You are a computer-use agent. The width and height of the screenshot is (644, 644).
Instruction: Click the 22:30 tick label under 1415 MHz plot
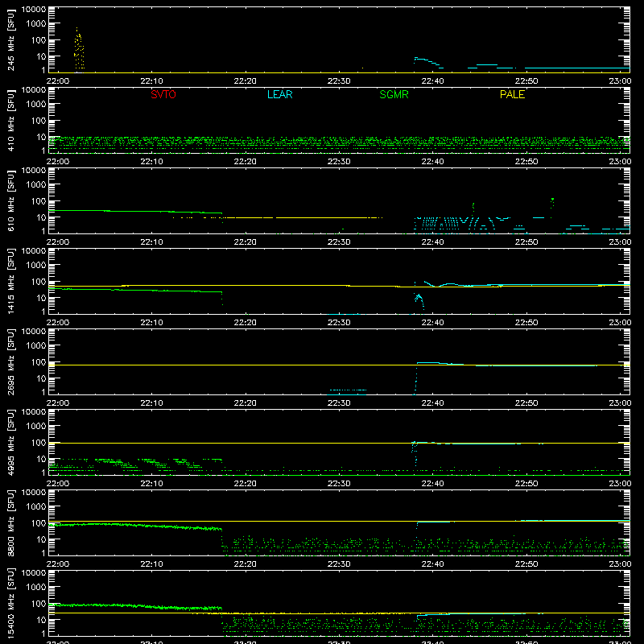coord(339,323)
